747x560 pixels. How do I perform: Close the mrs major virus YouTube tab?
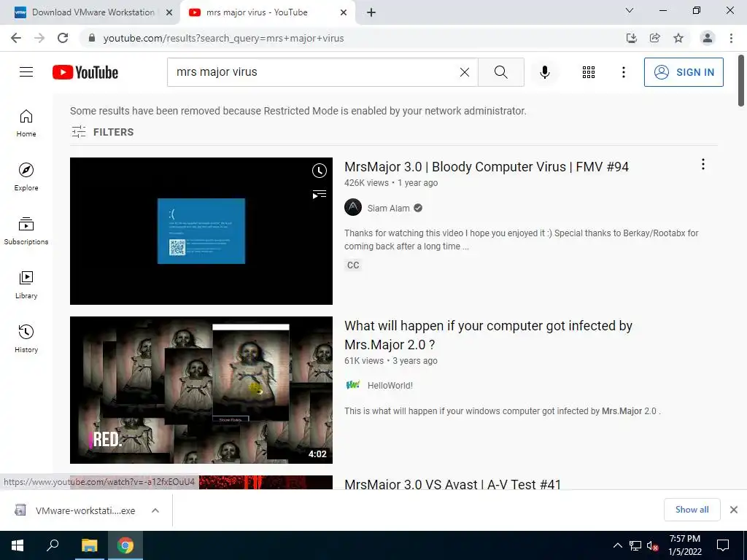tap(344, 13)
